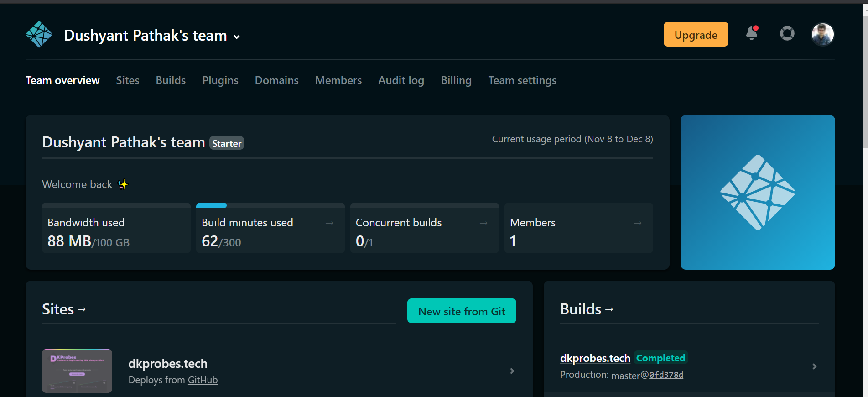Click arrow on Members card
Screen dimensions: 868x397
(x=638, y=223)
